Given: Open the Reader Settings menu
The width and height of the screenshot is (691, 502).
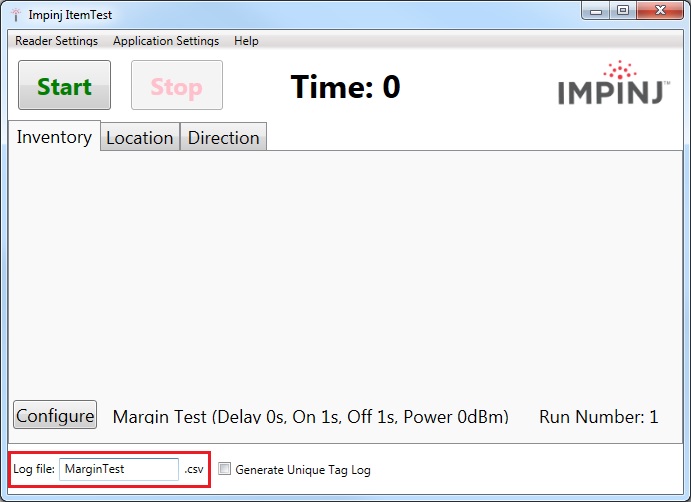Looking at the screenshot, I should point(56,41).
